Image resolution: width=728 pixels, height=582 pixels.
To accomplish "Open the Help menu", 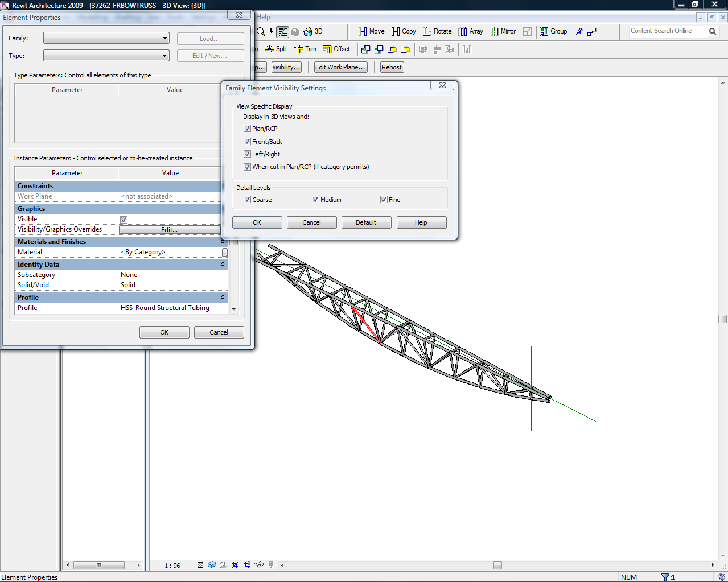I will tap(262, 16).
